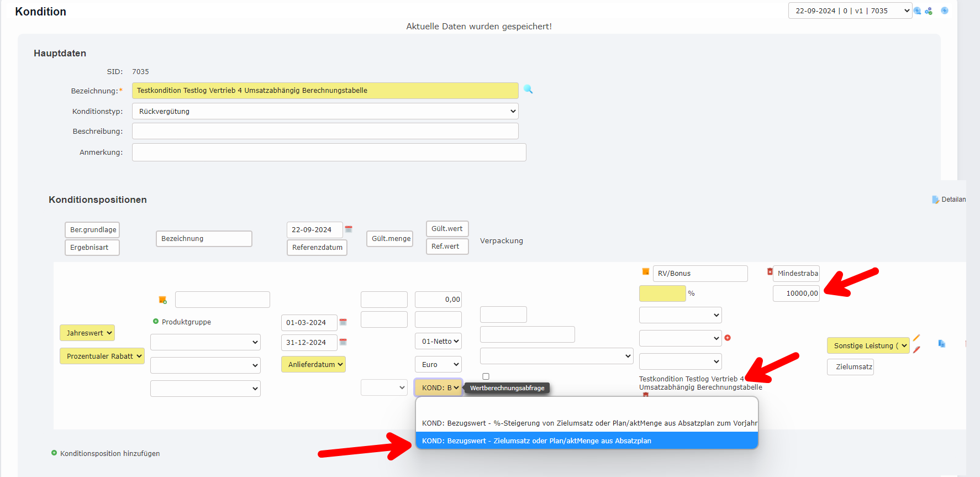Click the red plus circle icon
980x477 pixels.
tap(728, 338)
